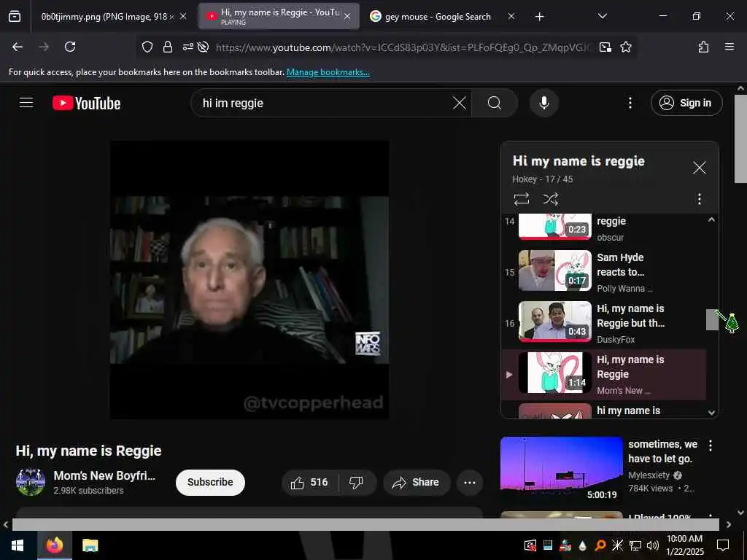This screenshot has height=560, width=747.
Task: Open a new browser tab
Action: coord(539,17)
